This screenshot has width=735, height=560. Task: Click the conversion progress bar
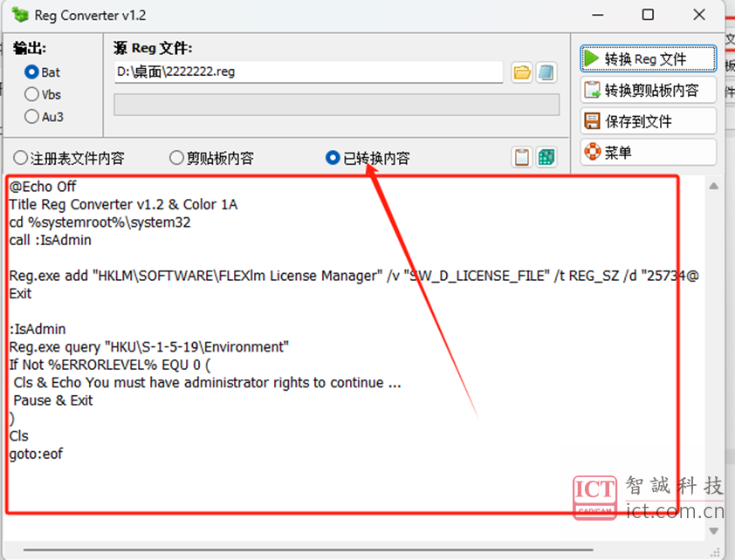point(337,105)
